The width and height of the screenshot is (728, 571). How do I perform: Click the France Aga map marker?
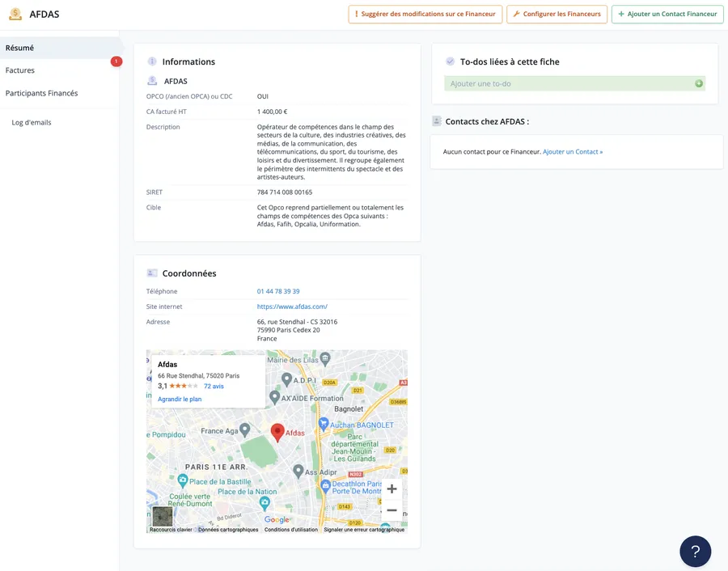pos(244,429)
